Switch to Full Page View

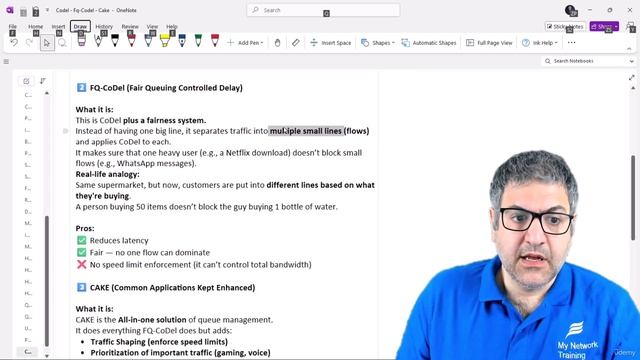pos(489,42)
